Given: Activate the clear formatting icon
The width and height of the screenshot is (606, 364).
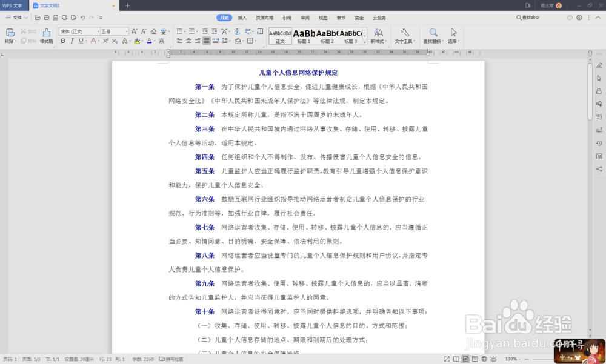Looking at the screenshot, I should coord(153,31).
